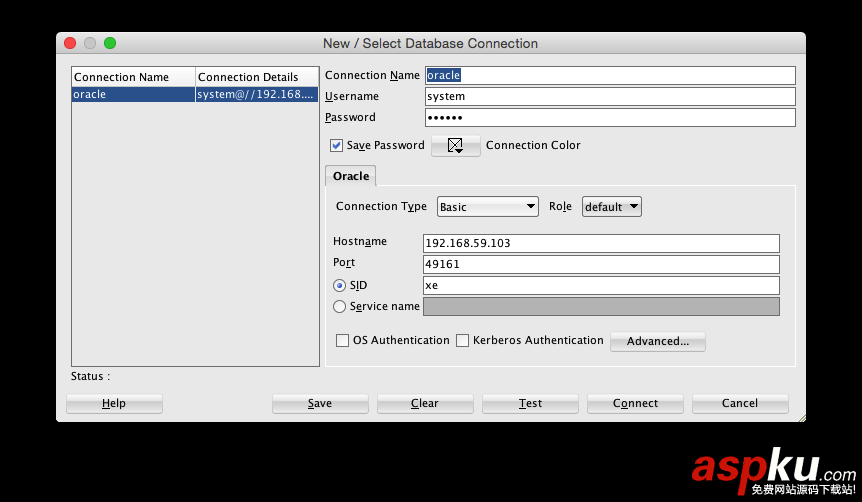Image resolution: width=862 pixels, height=502 pixels.
Task: Select the Service name radio button
Action: pyautogui.click(x=339, y=306)
